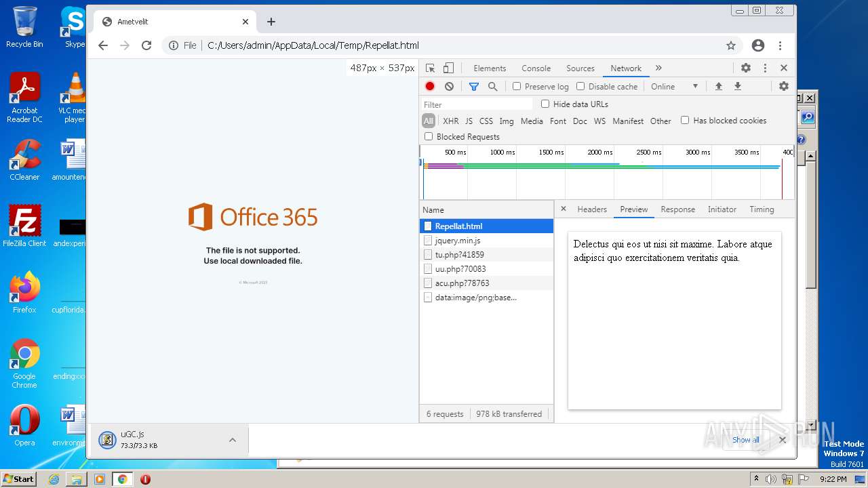This screenshot has height=488, width=868.
Task: Select tu.php?41859 request
Action: (x=486, y=254)
